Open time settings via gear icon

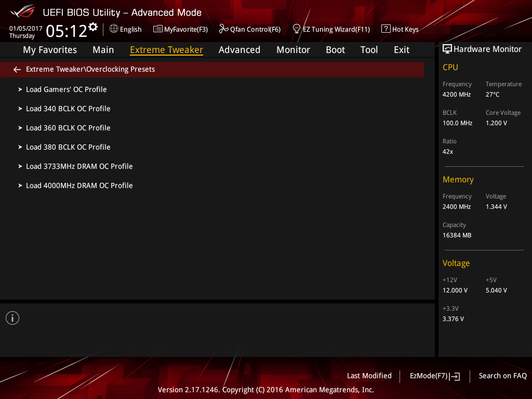point(93,27)
